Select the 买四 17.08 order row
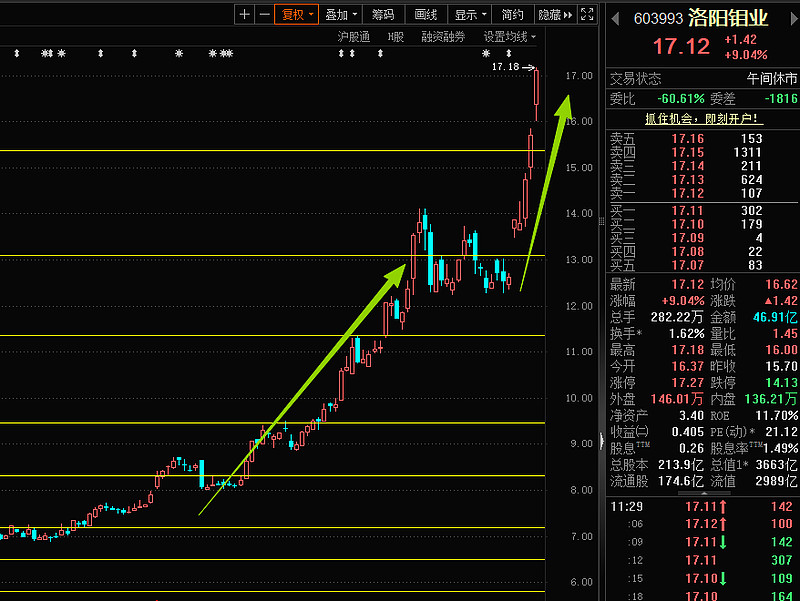The image size is (800, 601). (703, 252)
